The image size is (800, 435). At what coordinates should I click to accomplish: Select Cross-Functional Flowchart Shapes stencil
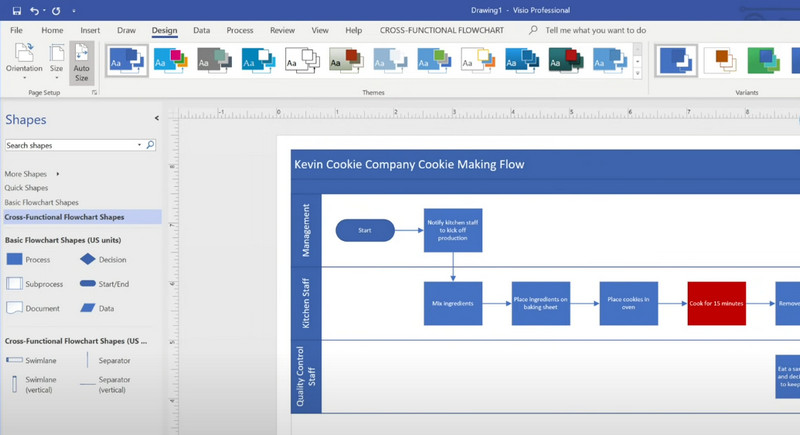coord(82,217)
